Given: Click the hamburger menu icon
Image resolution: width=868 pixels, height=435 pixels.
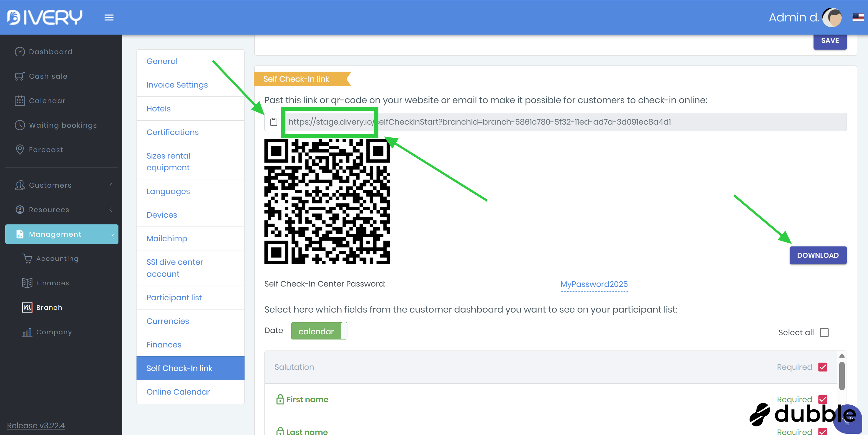Looking at the screenshot, I should pyautogui.click(x=109, y=17).
